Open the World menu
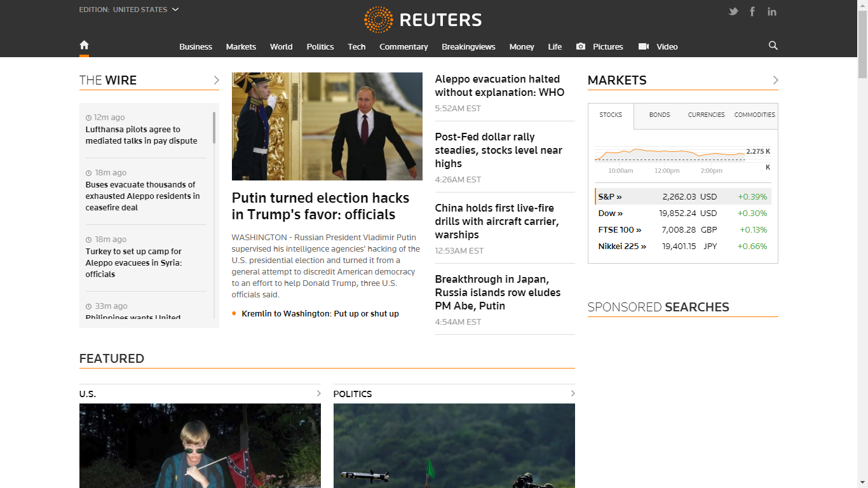The image size is (868, 488). point(281,46)
